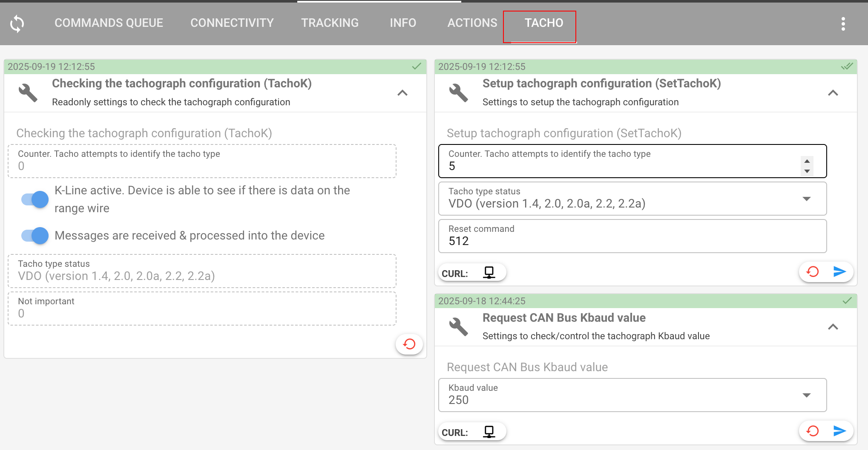Open the Tacho type status dropdown
This screenshot has height=450, width=868.
click(806, 199)
